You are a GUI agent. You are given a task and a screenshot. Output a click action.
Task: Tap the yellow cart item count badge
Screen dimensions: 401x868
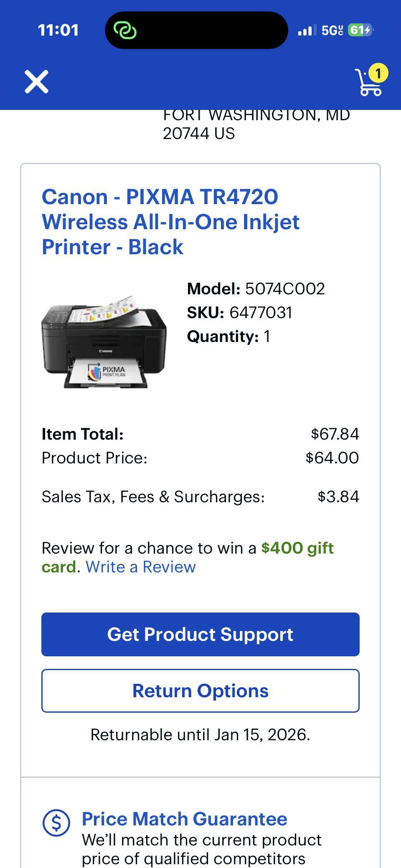378,73
